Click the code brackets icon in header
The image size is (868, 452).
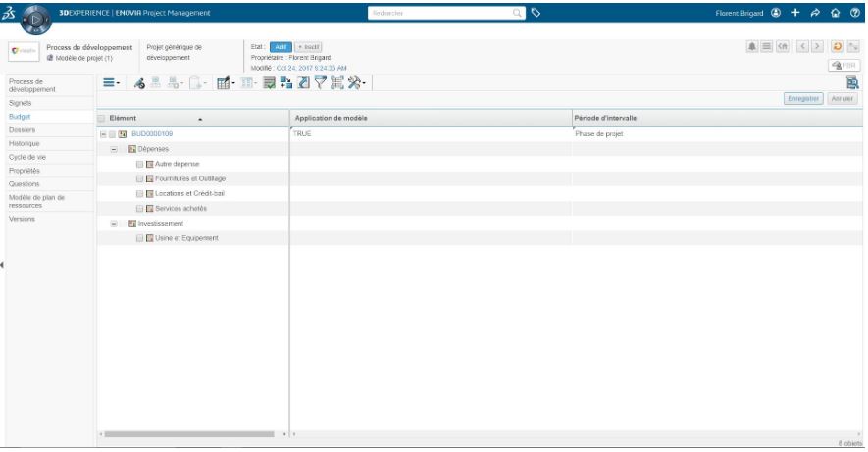pos(782,46)
